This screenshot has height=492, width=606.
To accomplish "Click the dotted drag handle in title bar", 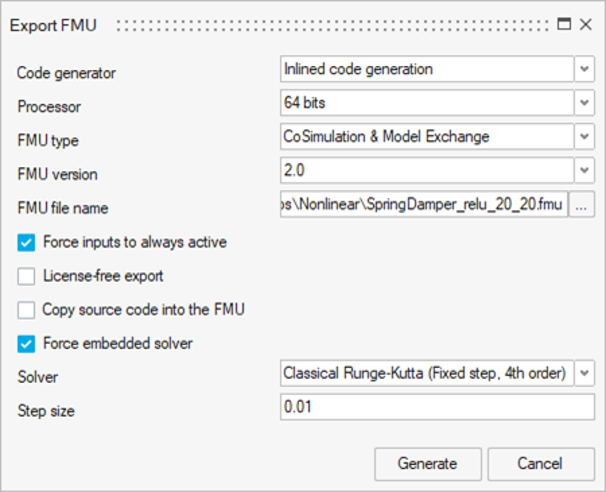I will (332, 26).
